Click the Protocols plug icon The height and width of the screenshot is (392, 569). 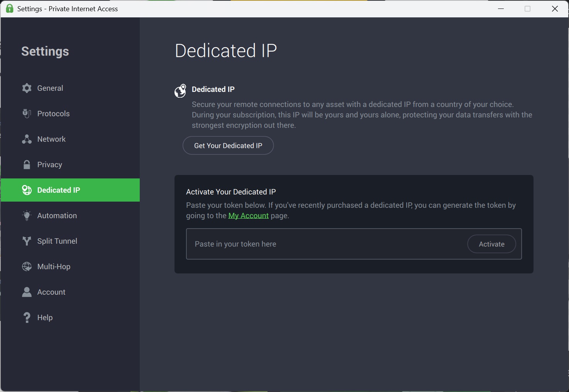click(x=27, y=114)
